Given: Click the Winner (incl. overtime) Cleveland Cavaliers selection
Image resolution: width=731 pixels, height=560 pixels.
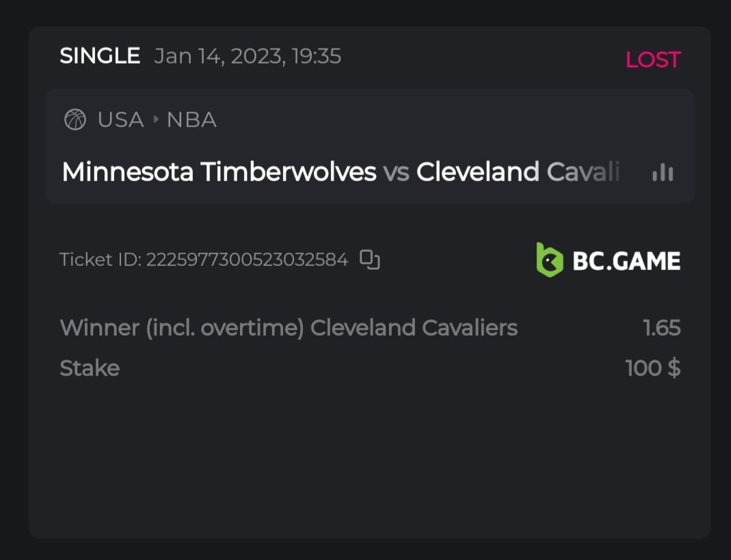Looking at the screenshot, I should coord(289,328).
